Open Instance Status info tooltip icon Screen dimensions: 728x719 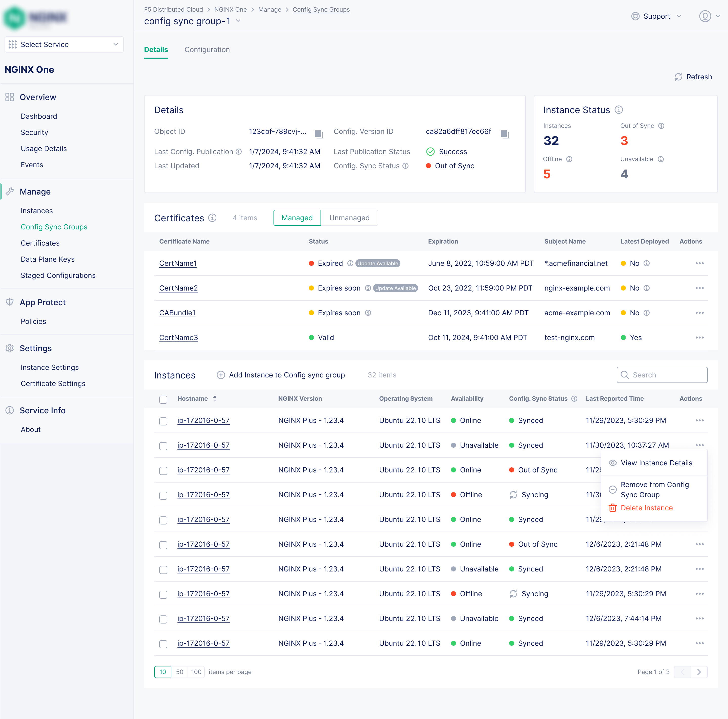coord(619,110)
